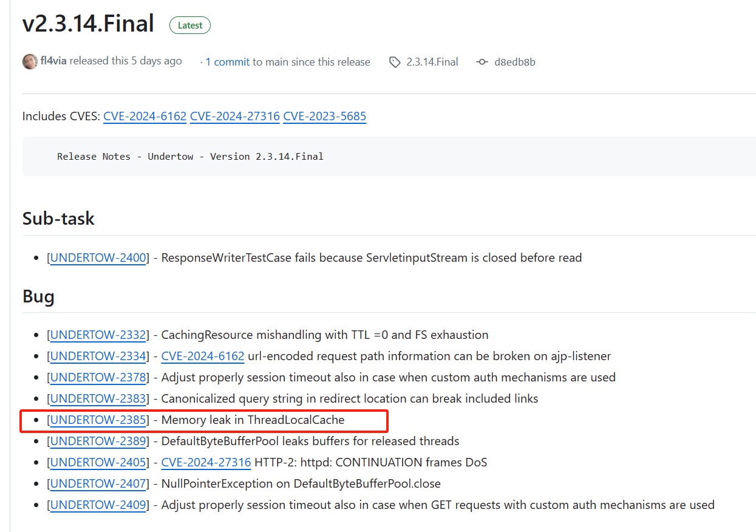The width and height of the screenshot is (756, 532).
Task: Open CVE-2024-6162 in the CVE list
Action: 145,116
